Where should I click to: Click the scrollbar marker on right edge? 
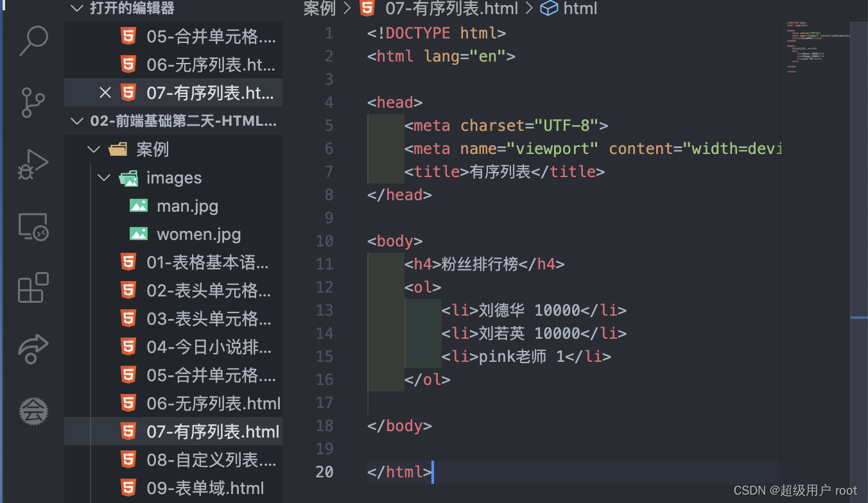[859, 318]
